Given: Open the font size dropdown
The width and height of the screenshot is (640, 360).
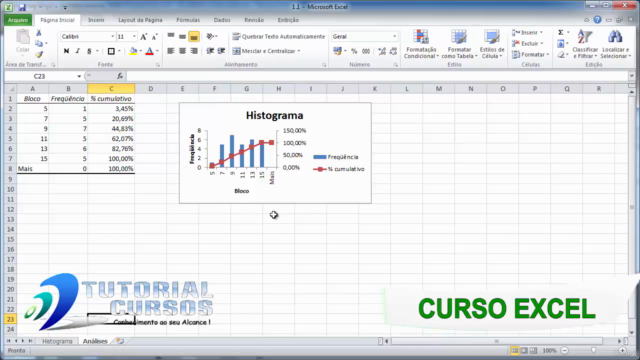Looking at the screenshot, I should [134, 37].
